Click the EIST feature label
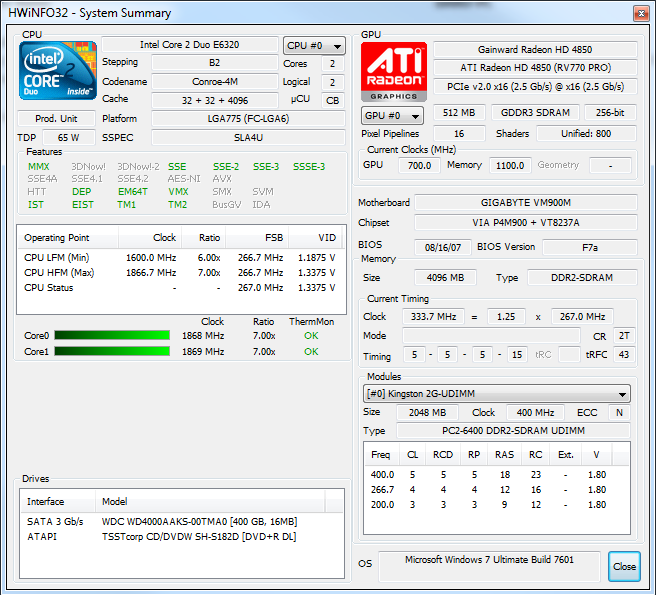Screen dimensions: 656x595 83,205
